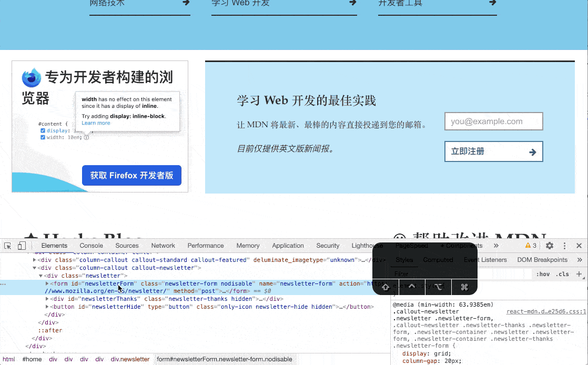Click the arrow next to 开发者工具
Screen dimensions: 588x365
(492, 3)
